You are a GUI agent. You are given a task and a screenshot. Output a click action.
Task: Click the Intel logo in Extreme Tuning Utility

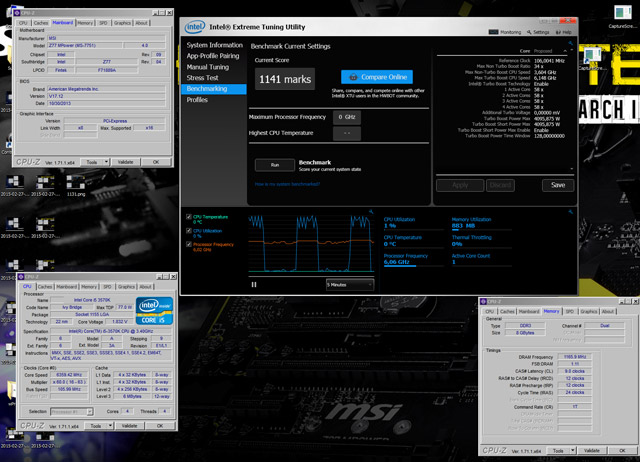click(195, 27)
